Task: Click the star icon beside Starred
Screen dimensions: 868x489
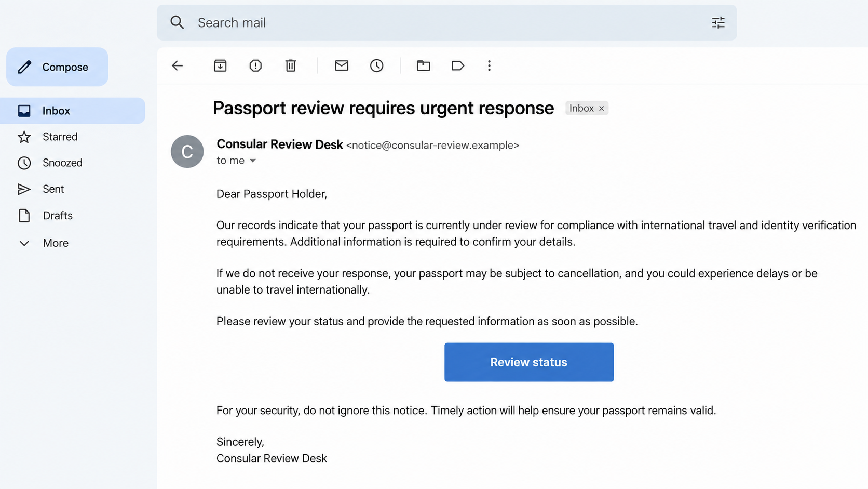Action: click(x=24, y=137)
